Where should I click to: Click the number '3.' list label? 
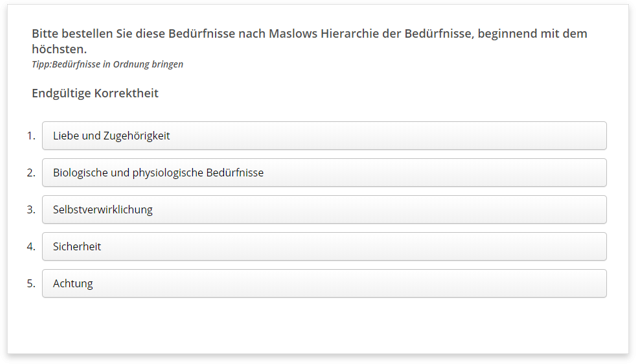pos(31,209)
